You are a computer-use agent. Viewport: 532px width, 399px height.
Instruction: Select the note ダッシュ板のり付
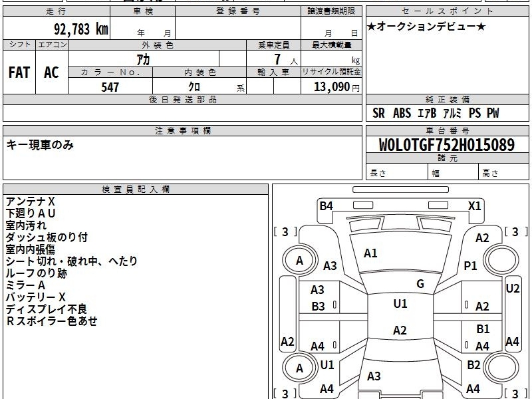(x=47, y=237)
